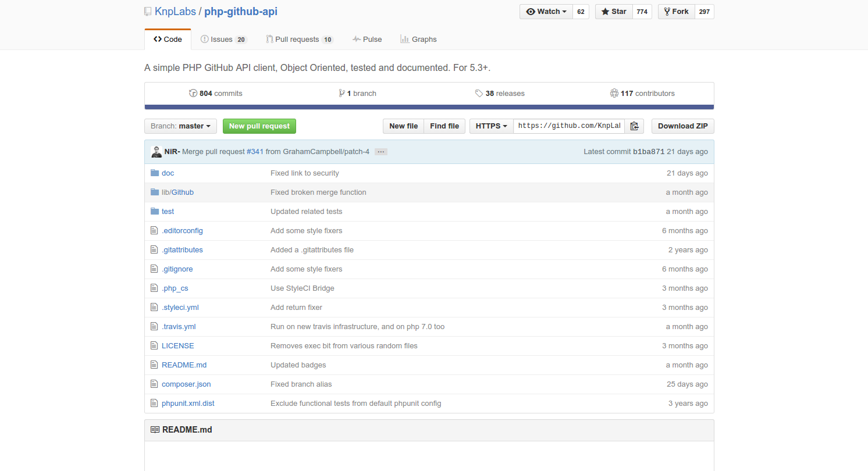Click the branch icon beside 1 branch
Screen dimensions: 868x471
tap(341, 93)
